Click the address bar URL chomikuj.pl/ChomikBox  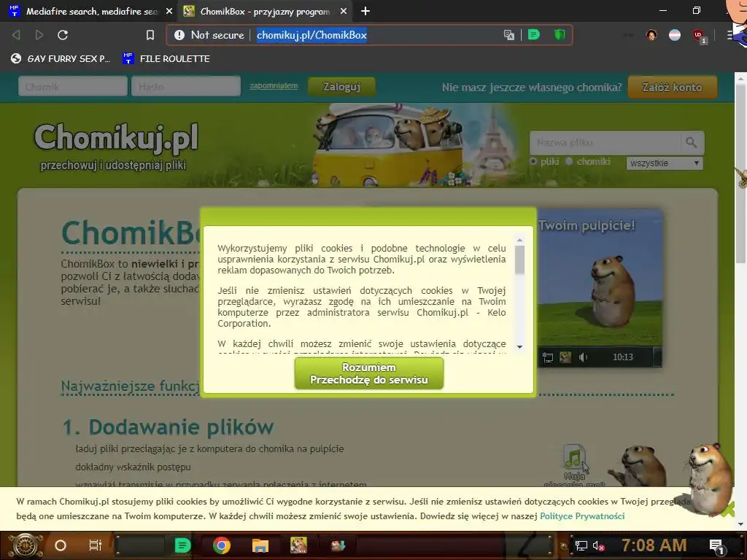tap(311, 35)
